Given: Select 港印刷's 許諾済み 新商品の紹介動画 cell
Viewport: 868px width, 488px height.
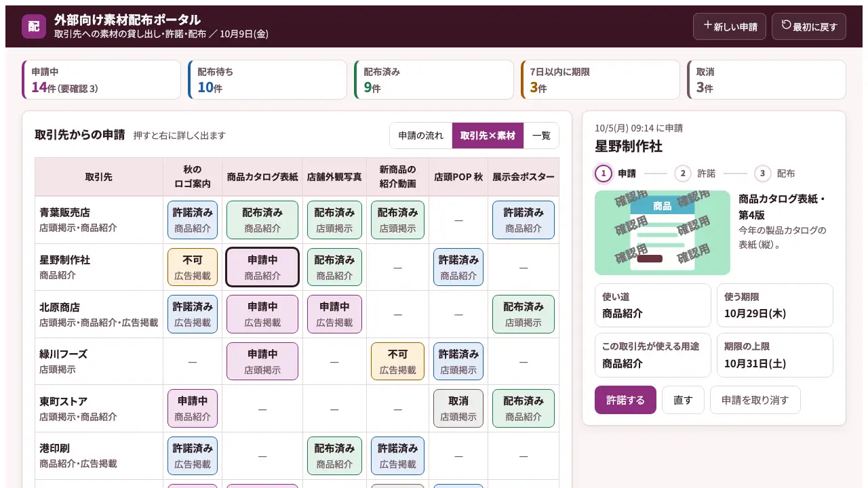Looking at the screenshot, I should [x=397, y=455].
